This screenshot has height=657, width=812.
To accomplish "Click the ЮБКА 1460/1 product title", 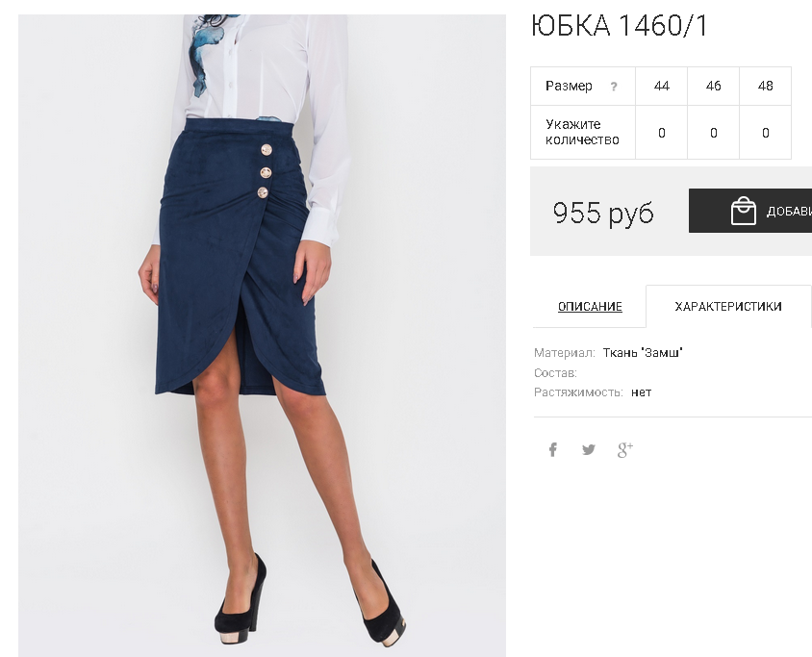I will [x=620, y=25].
